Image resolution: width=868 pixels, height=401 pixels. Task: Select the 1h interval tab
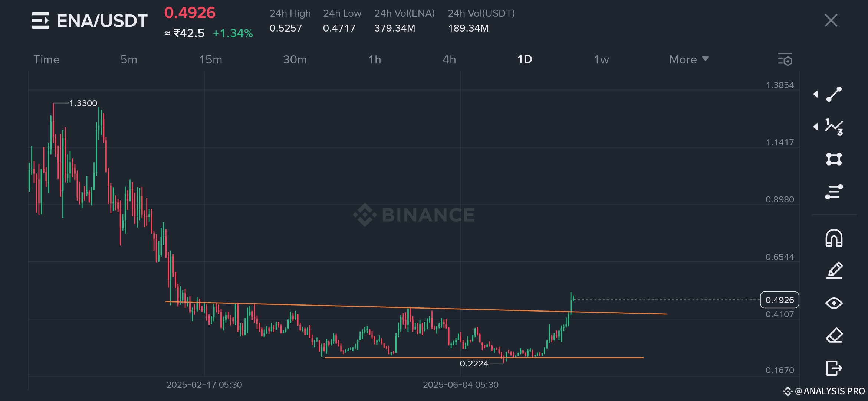(375, 59)
